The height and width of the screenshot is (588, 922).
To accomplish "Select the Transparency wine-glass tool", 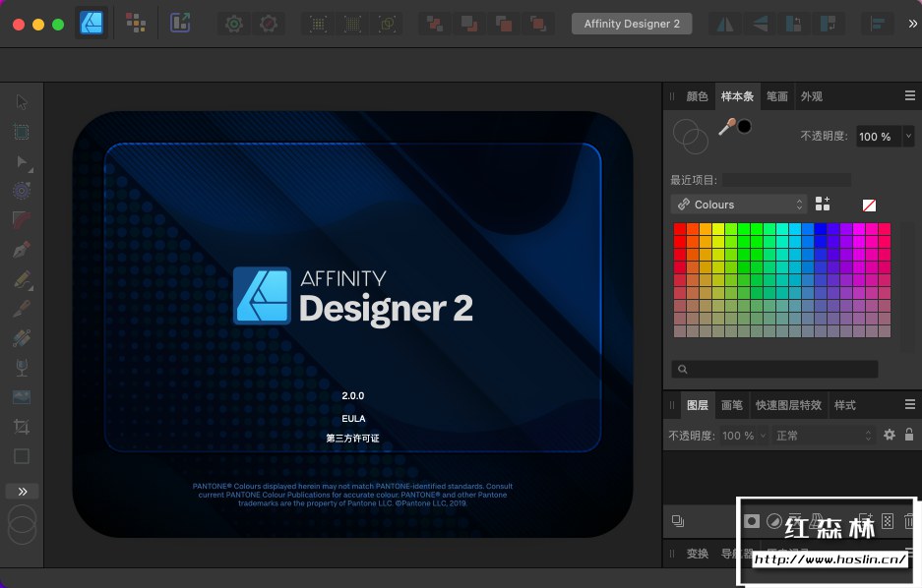I will tap(22, 368).
